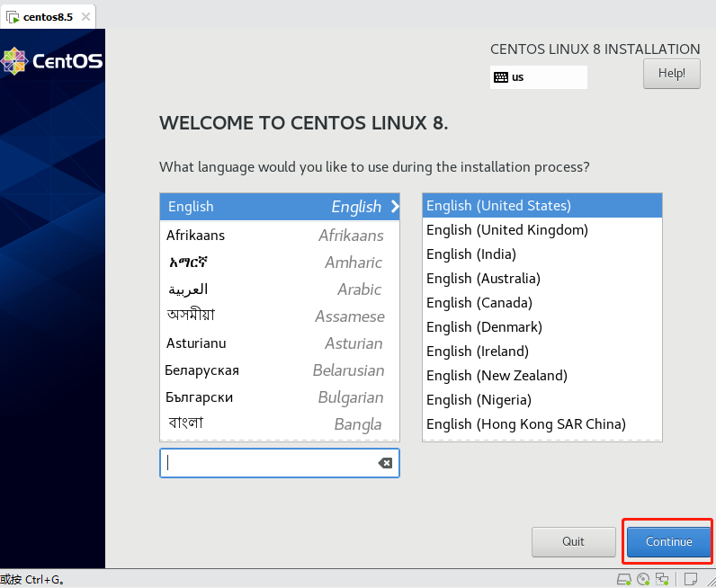Select English in the language list
Screen dimensions: 716x588
pos(280,207)
